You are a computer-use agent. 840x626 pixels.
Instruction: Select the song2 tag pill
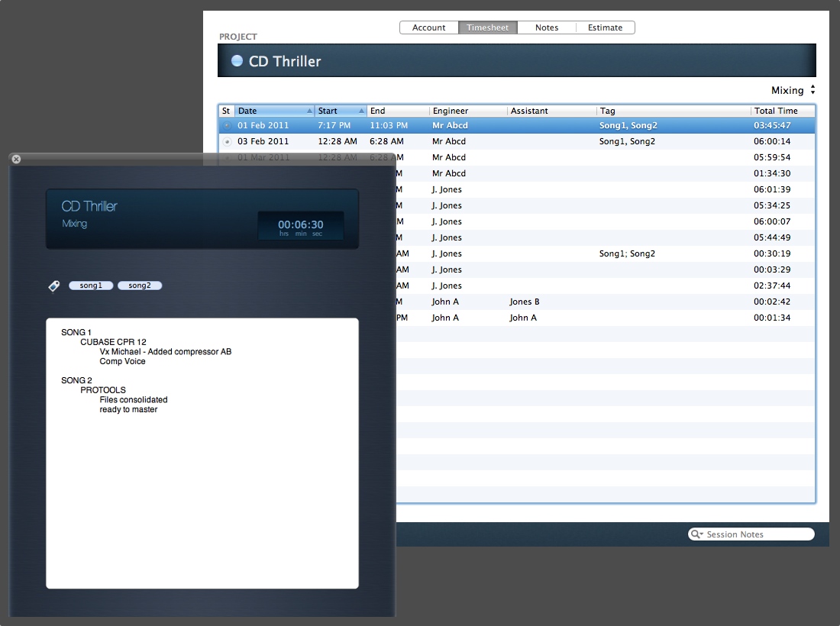pyautogui.click(x=140, y=286)
